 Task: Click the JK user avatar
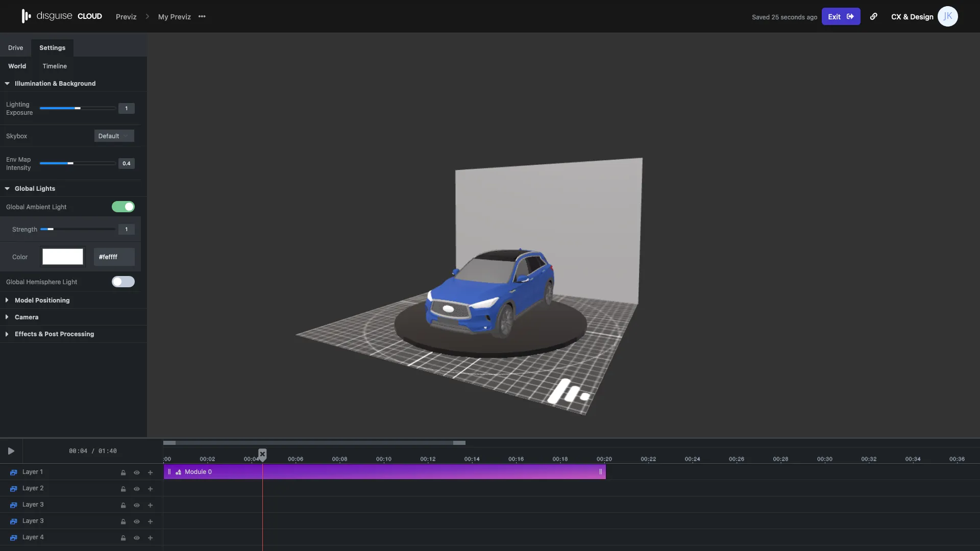[x=948, y=16]
